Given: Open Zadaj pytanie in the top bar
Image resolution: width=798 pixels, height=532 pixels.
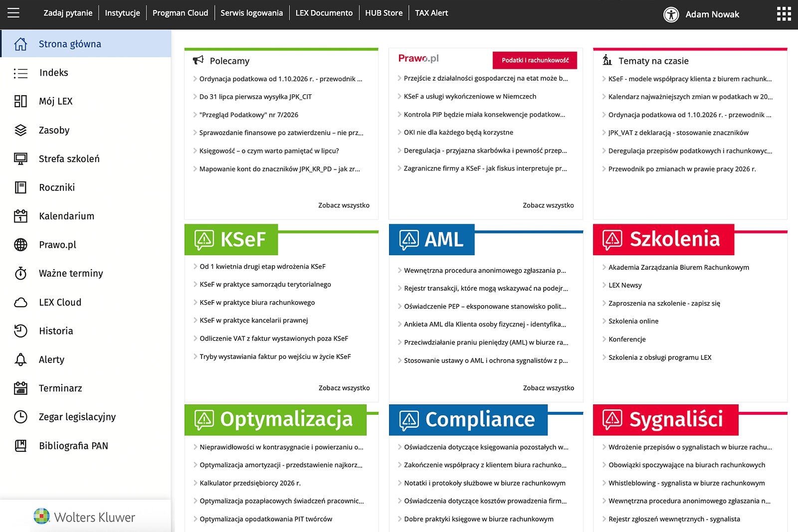Looking at the screenshot, I should tap(68, 13).
